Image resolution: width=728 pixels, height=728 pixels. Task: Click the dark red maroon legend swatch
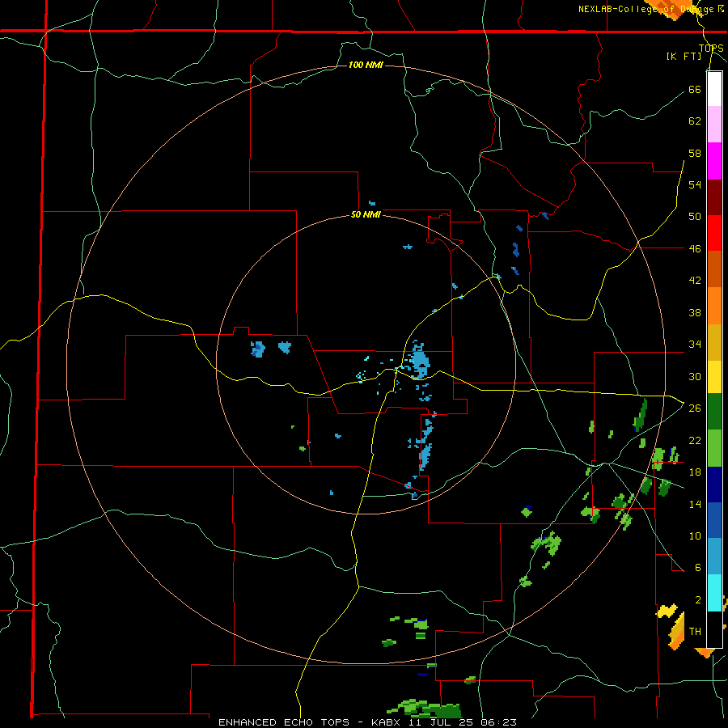pos(714,197)
